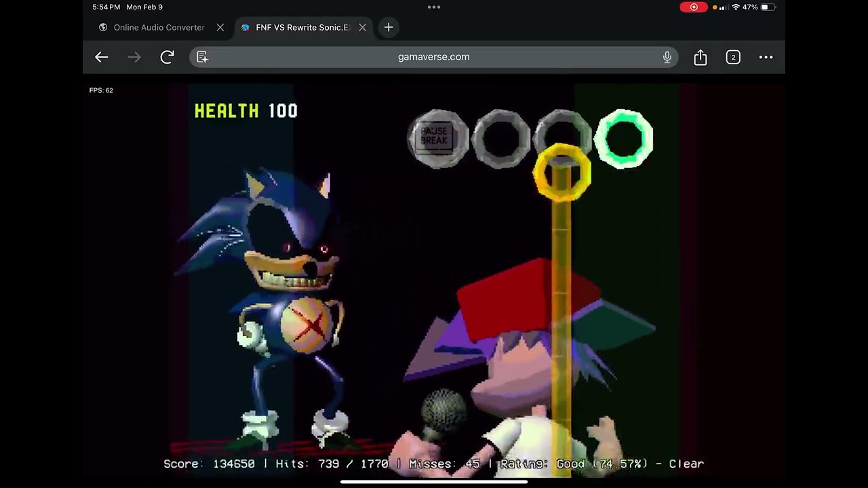Click the battery 47% indicator
The height and width of the screenshot is (488, 868).
[759, 7]
